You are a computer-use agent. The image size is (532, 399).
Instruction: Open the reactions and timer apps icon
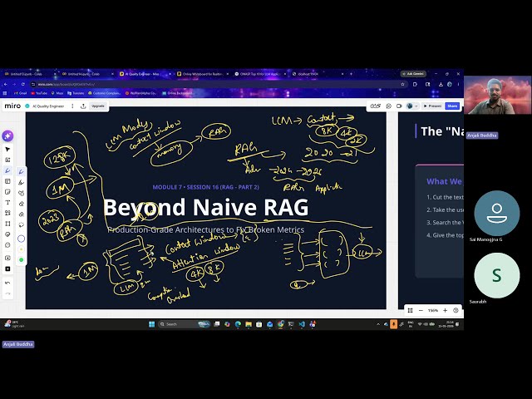[x=375, y=106]
